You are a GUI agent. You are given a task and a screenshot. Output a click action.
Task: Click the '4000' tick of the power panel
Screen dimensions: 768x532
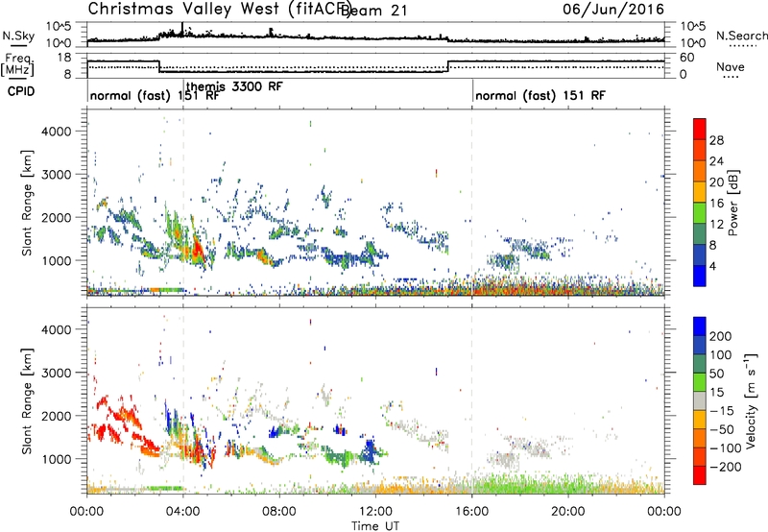(x=57, y=132)
